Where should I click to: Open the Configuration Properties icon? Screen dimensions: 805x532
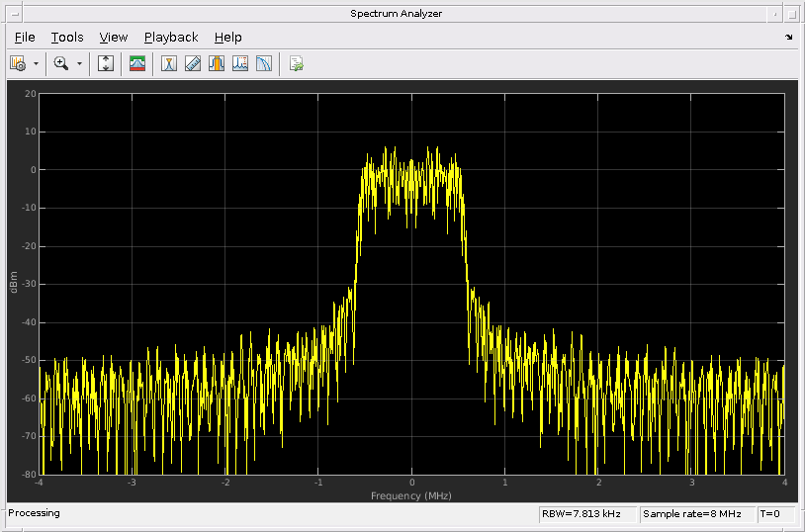(x=18, y=64)
